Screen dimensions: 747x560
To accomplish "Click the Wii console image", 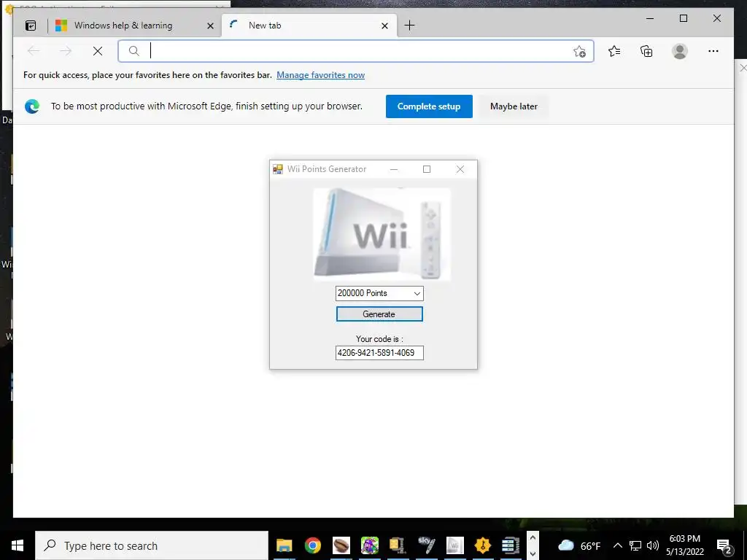I will [382, 234].
